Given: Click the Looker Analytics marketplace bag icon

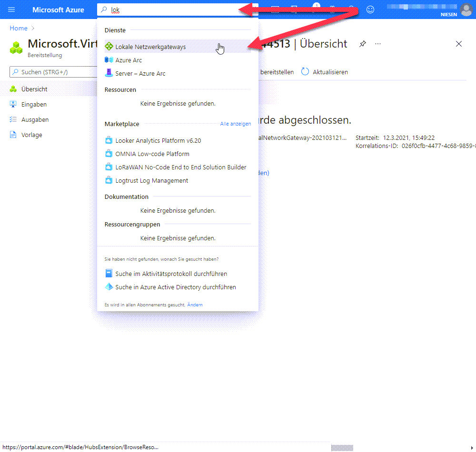Looking at the screenshot, I should (109, 140).
